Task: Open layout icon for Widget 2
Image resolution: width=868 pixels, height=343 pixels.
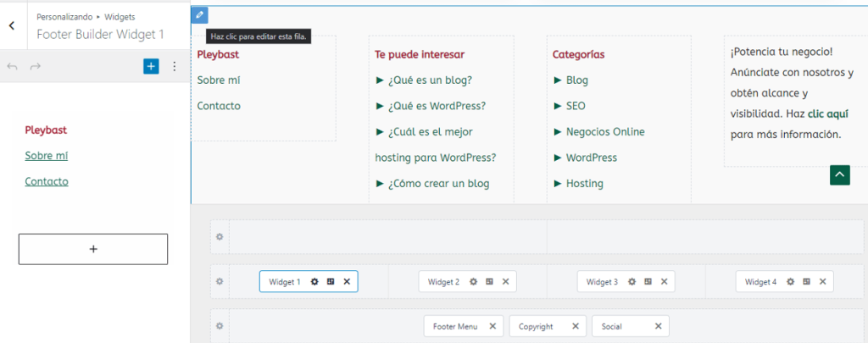Action: pos(489,281)
